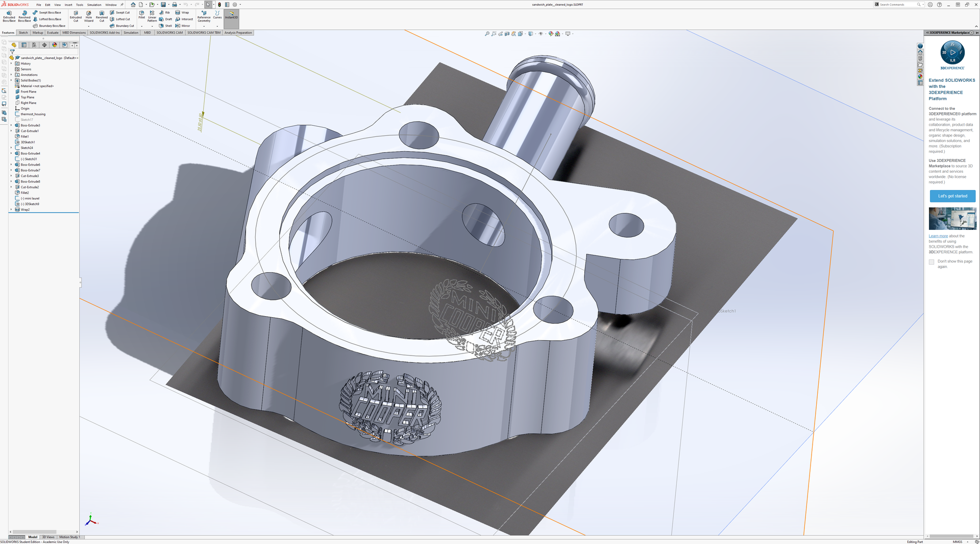Toggle the Instant3D button off
980x544 pixels.
pos(231,15)
